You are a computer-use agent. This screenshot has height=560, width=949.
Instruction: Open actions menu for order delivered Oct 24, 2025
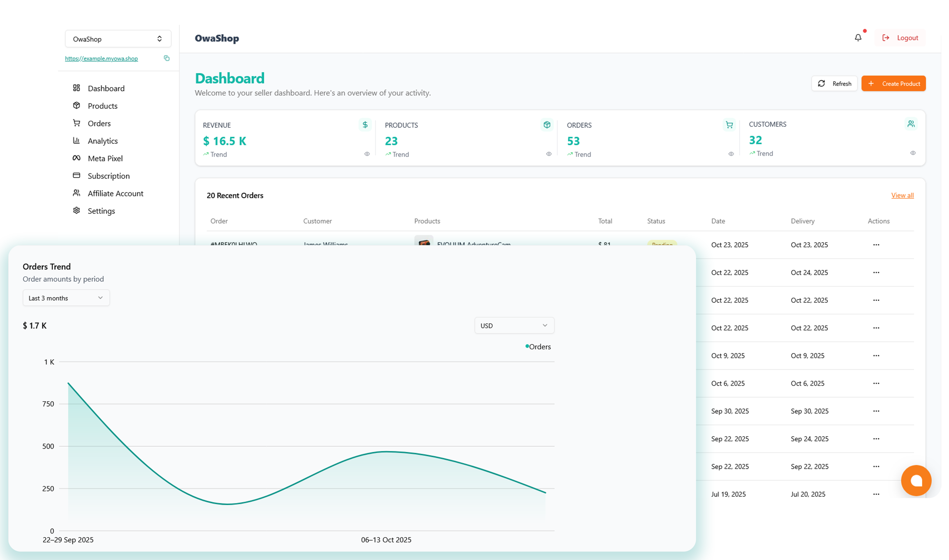point(876,272)
